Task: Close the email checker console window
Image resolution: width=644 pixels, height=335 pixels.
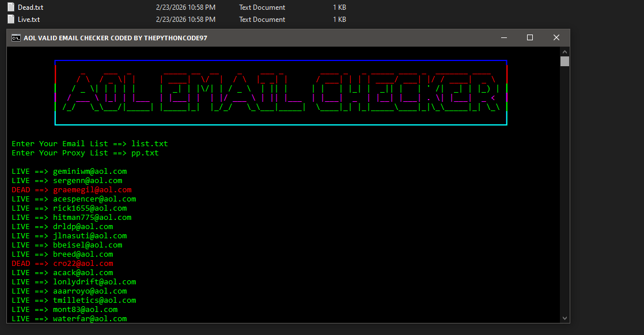Action: point(556,37)
